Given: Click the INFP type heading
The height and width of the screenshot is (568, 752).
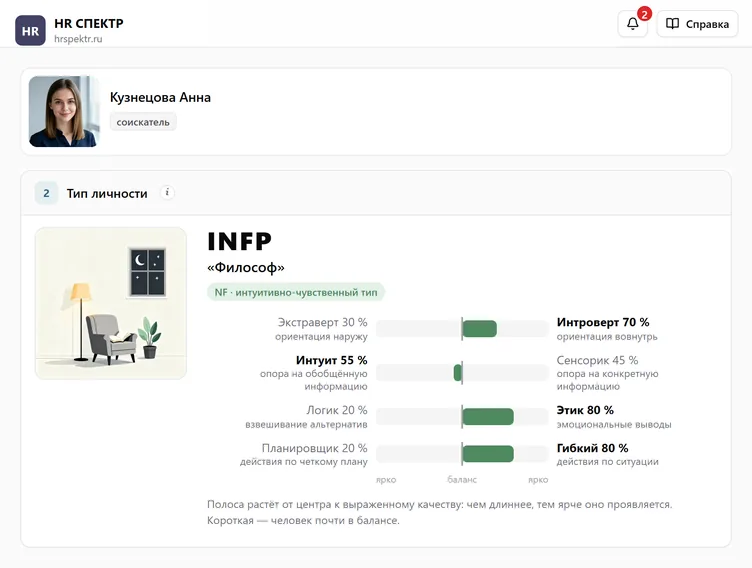Looking at the screenshot, I should (x=239, y=241).
